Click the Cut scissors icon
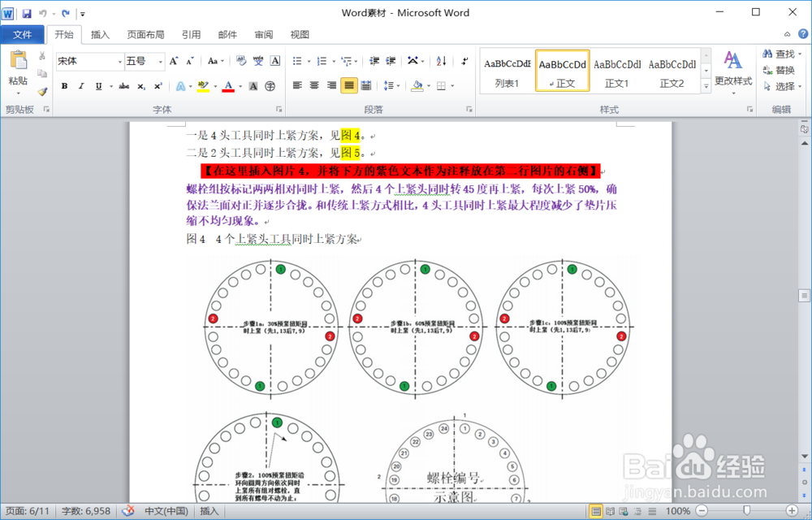 tap(42, 55)
